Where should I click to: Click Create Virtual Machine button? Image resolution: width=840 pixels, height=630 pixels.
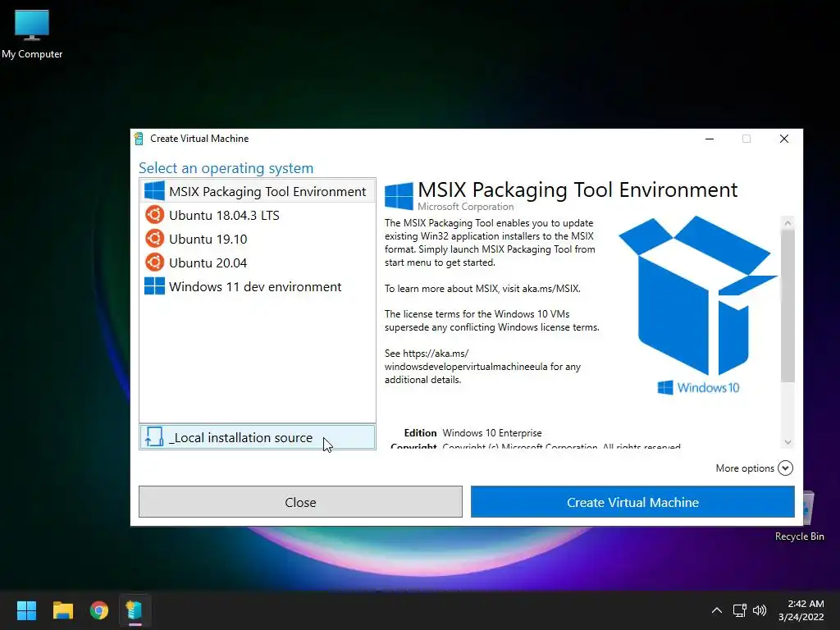point(632,502)
